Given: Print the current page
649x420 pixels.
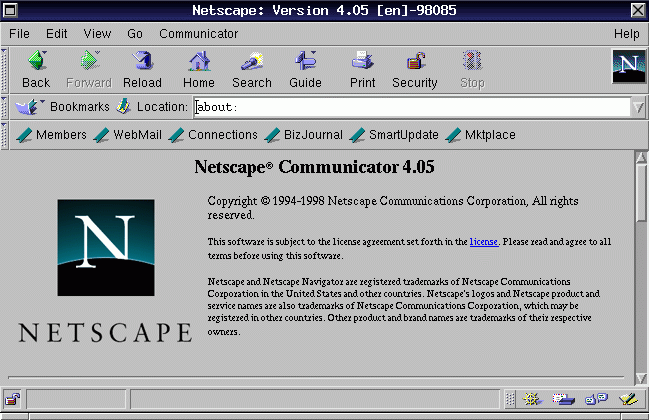Looking at the screenshot, I should click(x=362, y=70).
